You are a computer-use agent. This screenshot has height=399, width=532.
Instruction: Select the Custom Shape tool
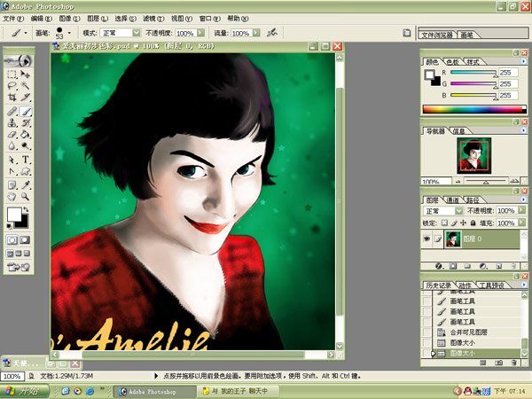[x=26, y=171]
